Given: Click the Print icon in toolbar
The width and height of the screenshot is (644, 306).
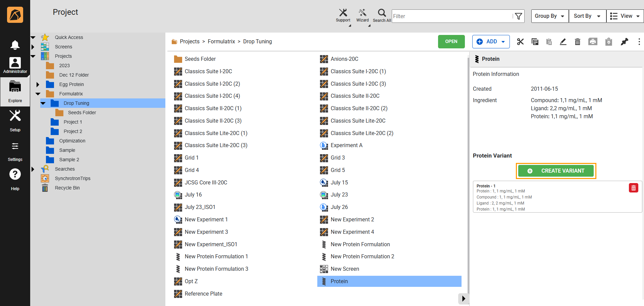Looking at the screenshot, I should 593,42.
